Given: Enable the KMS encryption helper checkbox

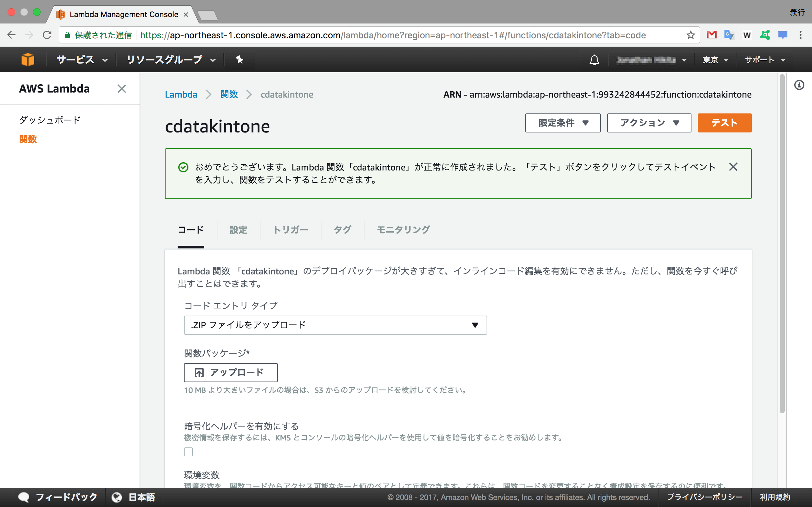Looking at the screenshot, I should pos(189,452).
